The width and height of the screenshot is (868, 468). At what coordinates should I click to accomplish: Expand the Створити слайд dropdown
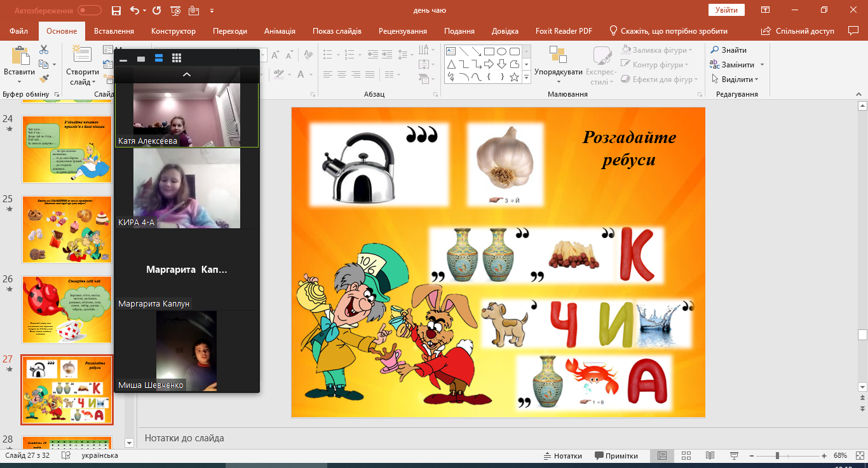[93, 82]
